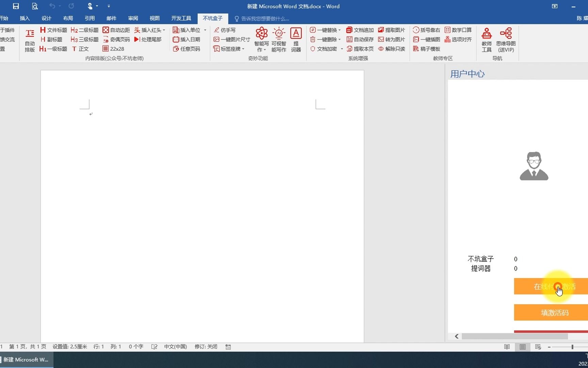This screenshot has width=588, height=368.
Task: Switch to the 设计 ribbon tab
Action: 47,18
